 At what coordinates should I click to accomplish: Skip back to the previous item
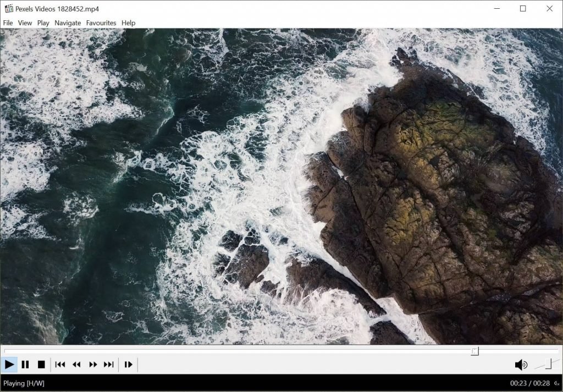pos(60,364)
